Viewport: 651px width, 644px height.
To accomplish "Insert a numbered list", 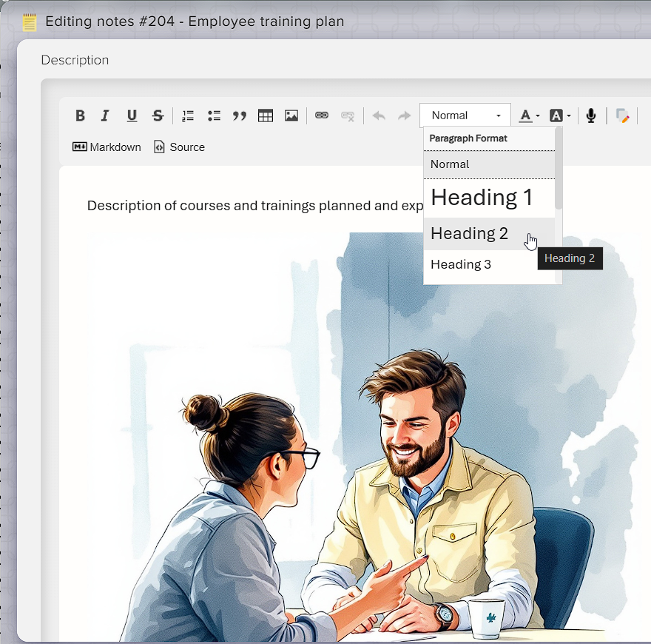I will coord(188,115).
